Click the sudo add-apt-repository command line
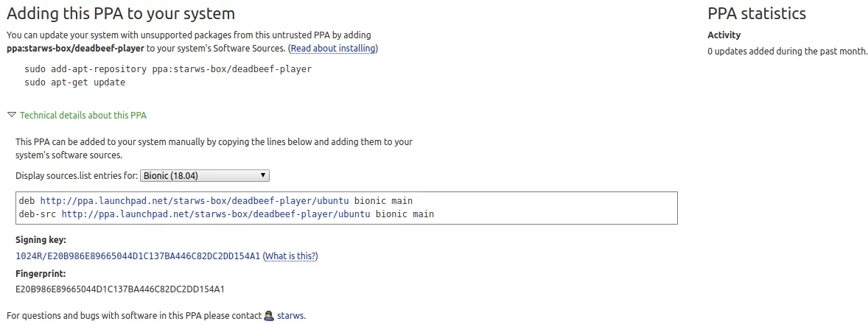The height and width of the screenshot is (324, 868). tap(168, 69)
